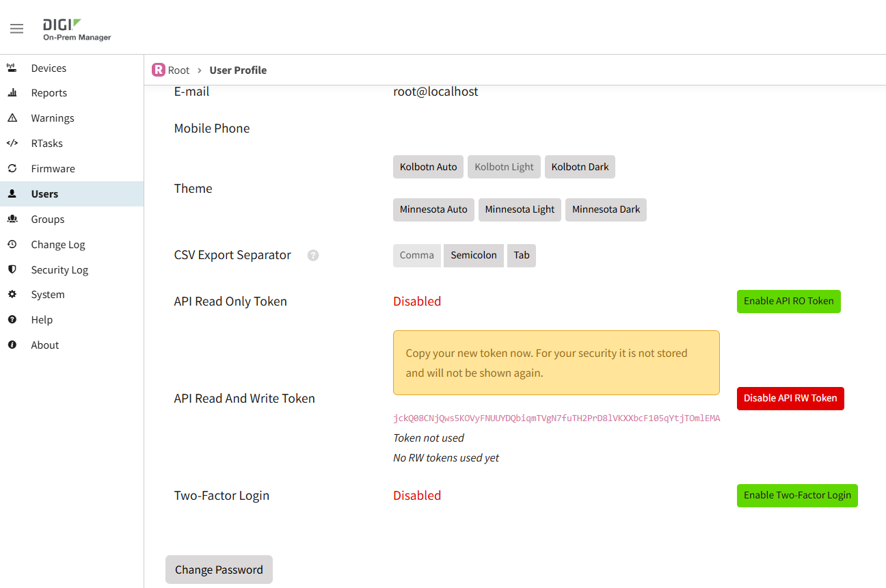Click the Firmware refresh icon
The image size is (886, 588).
[12, 168]
